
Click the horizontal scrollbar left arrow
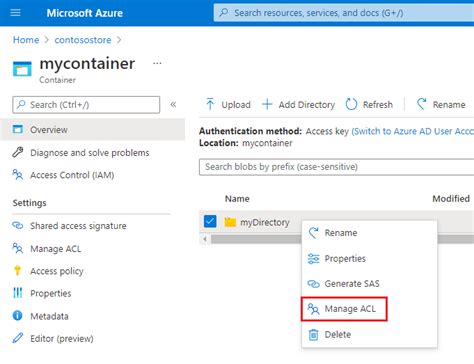[x=205, y=239]
